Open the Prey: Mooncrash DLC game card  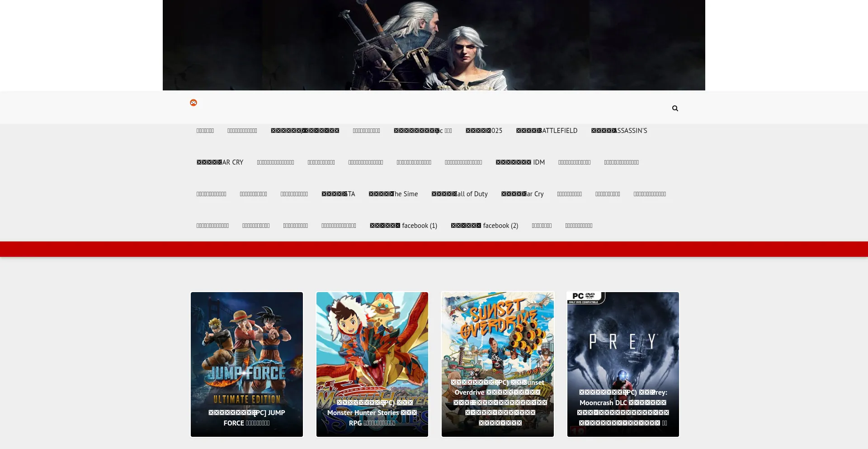pyautogui.click(x=623, y=364)
